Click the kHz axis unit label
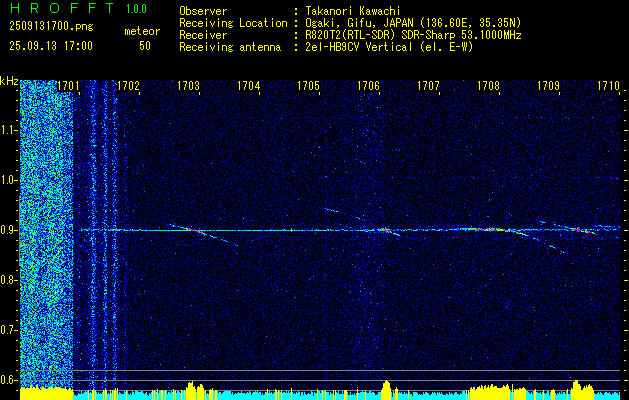 coord(9,81)
